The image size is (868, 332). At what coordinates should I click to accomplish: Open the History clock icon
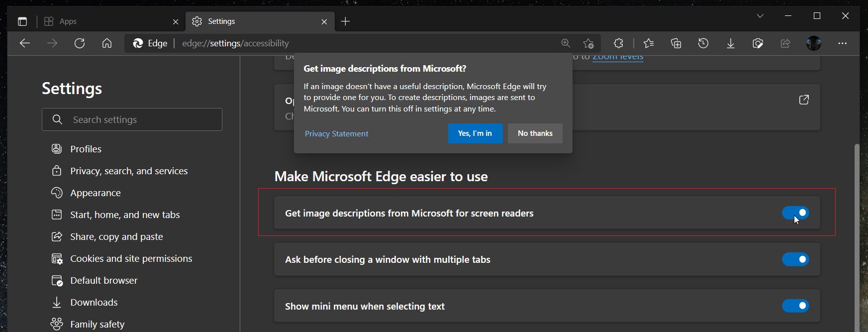pos(703,43)
